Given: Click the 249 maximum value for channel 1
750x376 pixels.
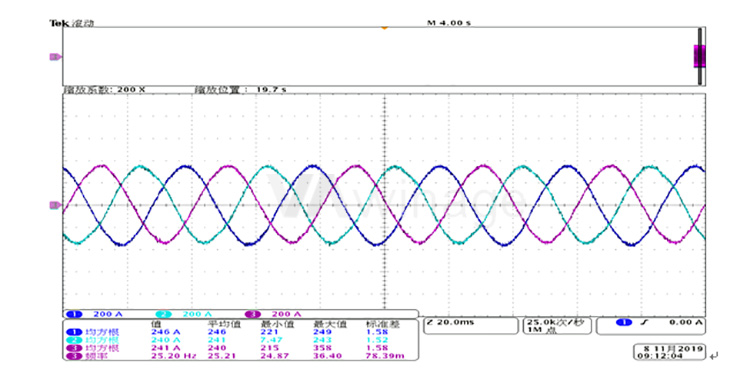Looking at the screenshot, I should [322, 332].
